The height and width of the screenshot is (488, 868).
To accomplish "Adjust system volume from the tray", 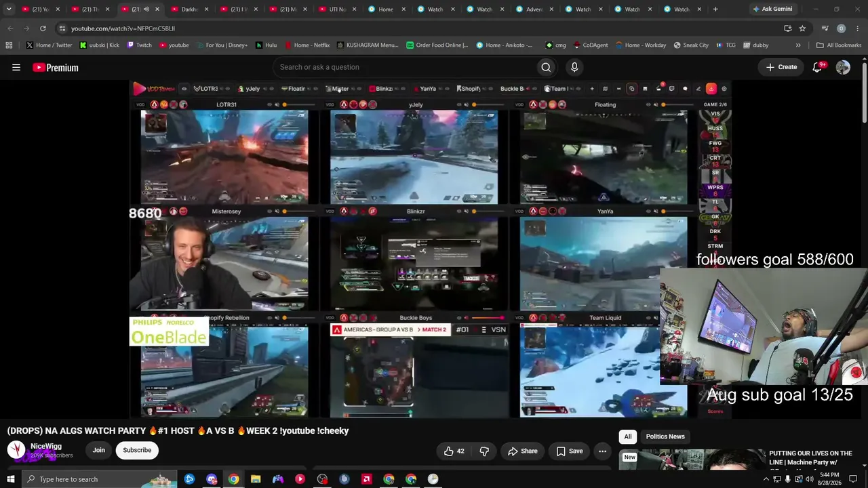I will pos(809,479).
